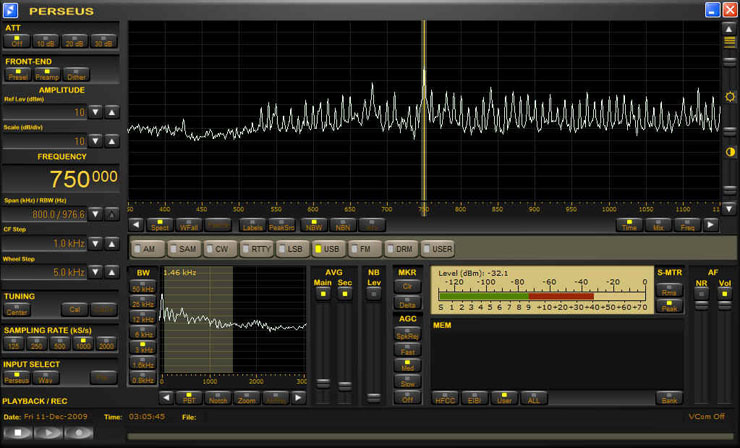Select FM mode
This screenshot has height=448, width=740.
click(365, 249)
